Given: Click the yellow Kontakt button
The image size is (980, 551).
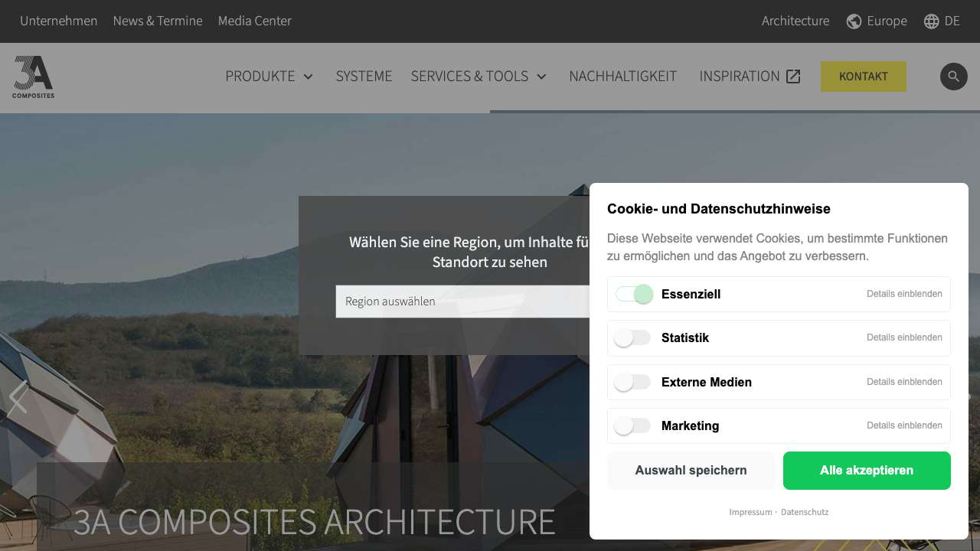Looking at the screenshot, I should pos(863,77).
